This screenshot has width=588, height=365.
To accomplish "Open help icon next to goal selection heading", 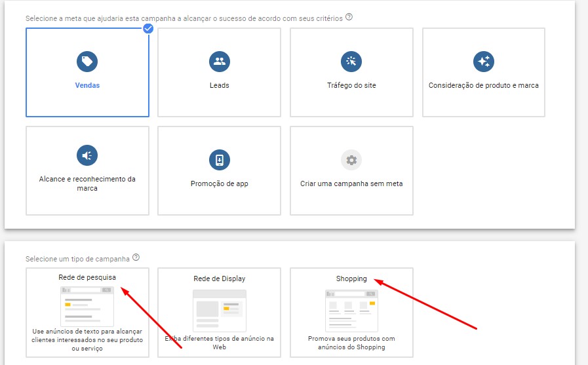I will coord(349,17).
